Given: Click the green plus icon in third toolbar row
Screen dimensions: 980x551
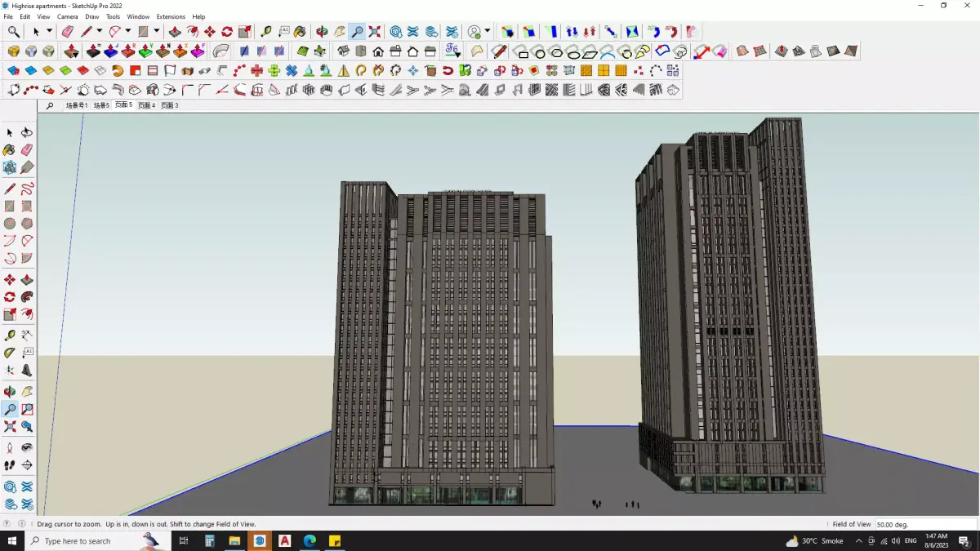Looking at the screenshot, I should point(274,71).
